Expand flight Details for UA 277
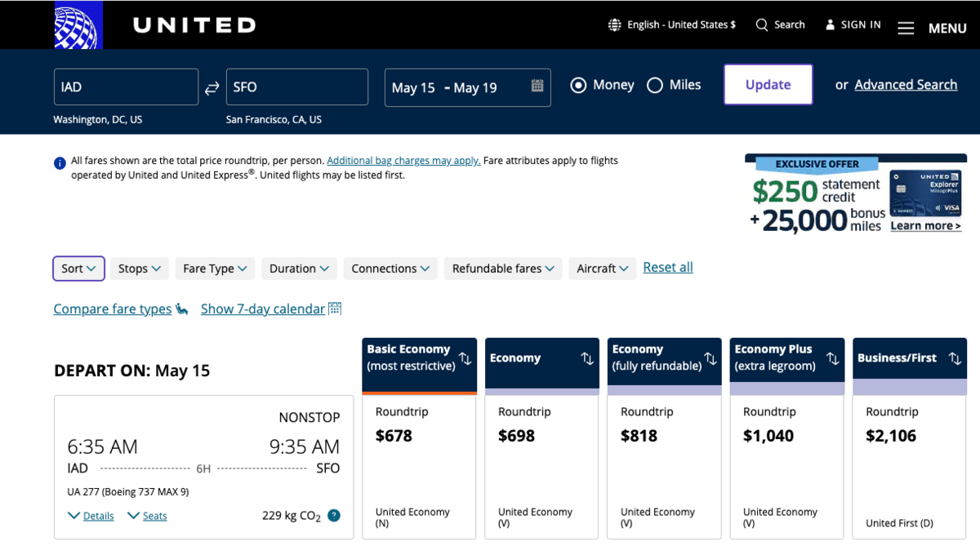Image resolution: width=980 pixels, height=546 pixels. (91, 516)
